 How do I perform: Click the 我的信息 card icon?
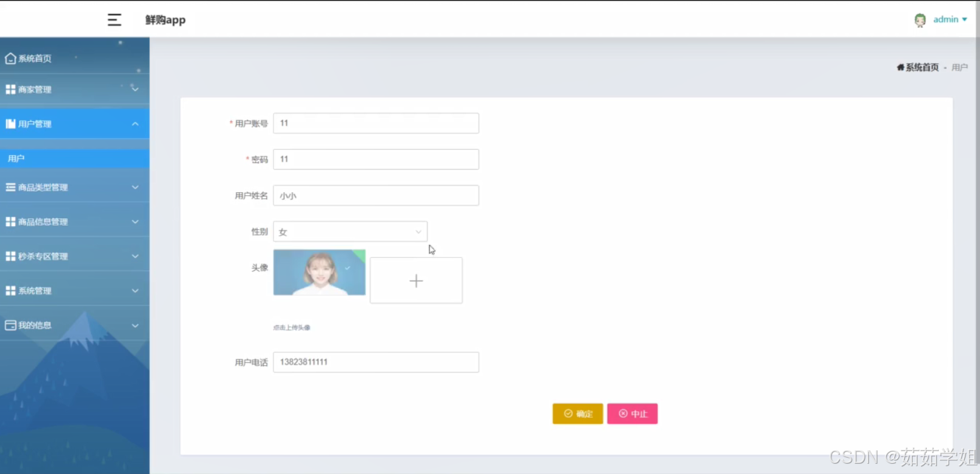(10, 325)
